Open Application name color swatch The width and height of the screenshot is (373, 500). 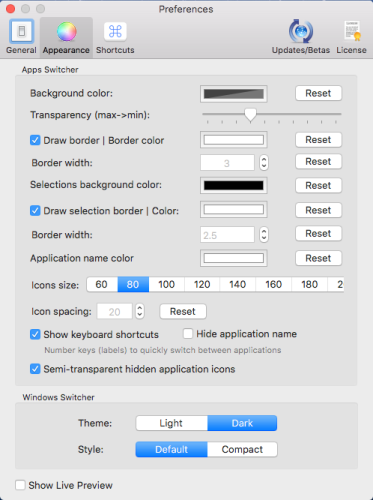[x=234, y=258]
